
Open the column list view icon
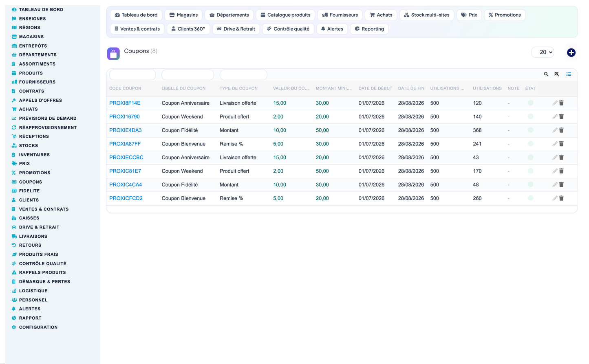[x=569, y=74]
